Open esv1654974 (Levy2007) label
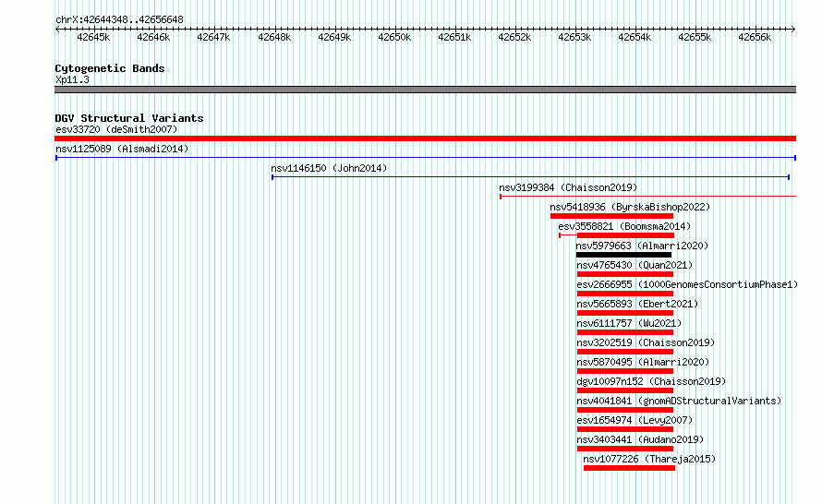822x504 pixels. pos(635,420)
